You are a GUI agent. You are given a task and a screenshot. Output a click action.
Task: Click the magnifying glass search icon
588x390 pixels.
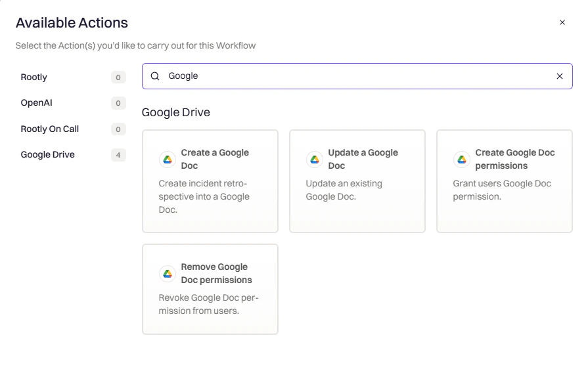click(x=154, y=76)
